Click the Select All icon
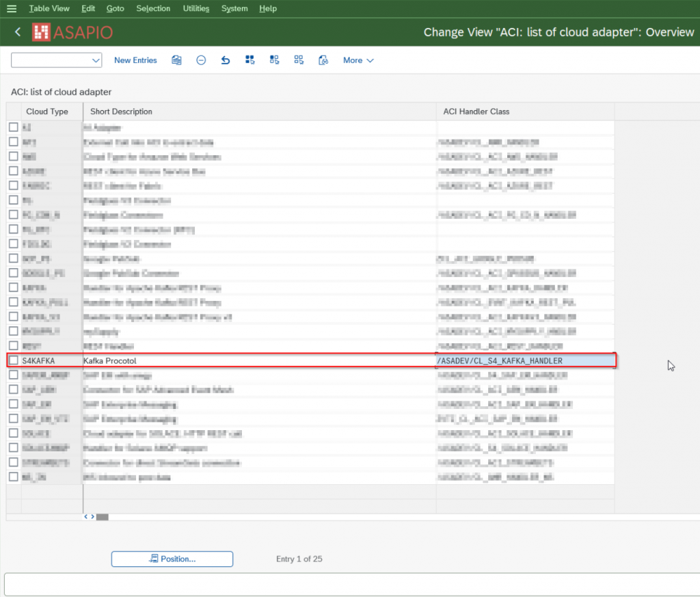The image size is (700, 597). [x=250, y=60]
